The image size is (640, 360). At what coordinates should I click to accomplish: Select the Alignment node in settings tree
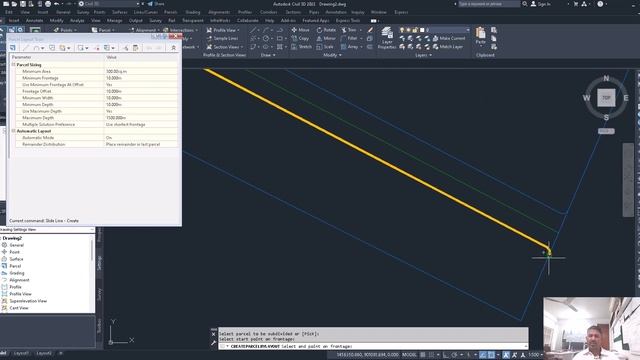pyautogui.click(x=19, y=280)
